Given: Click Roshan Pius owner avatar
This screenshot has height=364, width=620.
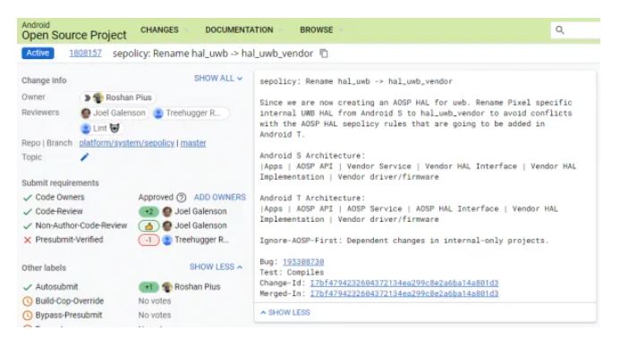Looking at the screenshot, I should (x=98, y=97).
